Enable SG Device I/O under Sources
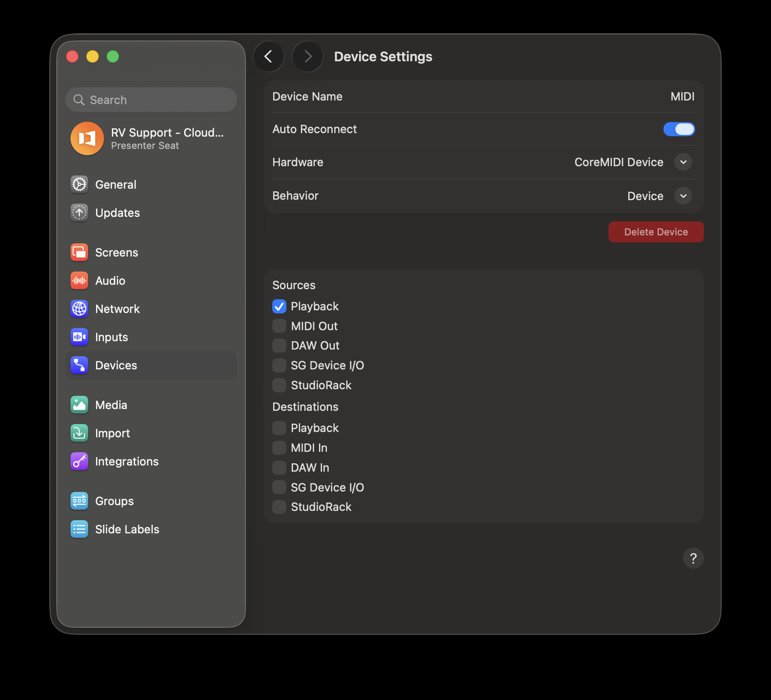 (279, 365)
